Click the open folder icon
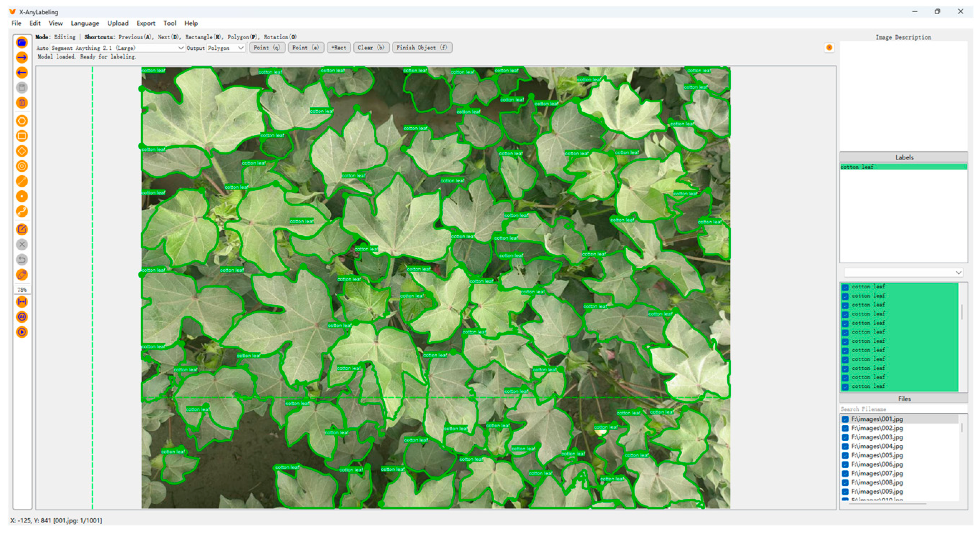 pyautogui.click(x=22, y=43)
